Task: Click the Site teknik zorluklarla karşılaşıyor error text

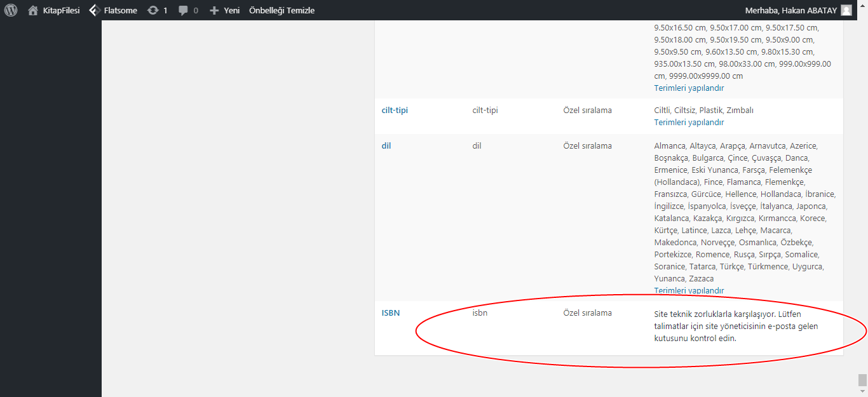Action: coord(736,326)
